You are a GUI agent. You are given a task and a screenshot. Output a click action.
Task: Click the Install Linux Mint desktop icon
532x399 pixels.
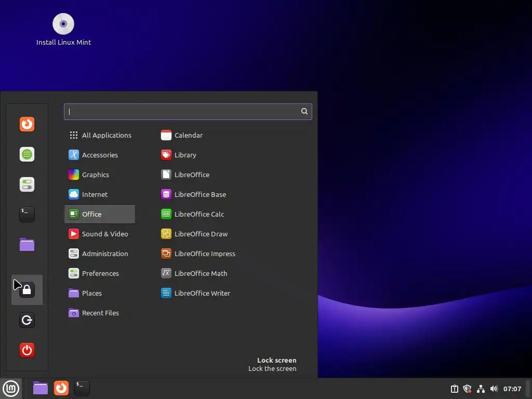click(x=63, y=30)
